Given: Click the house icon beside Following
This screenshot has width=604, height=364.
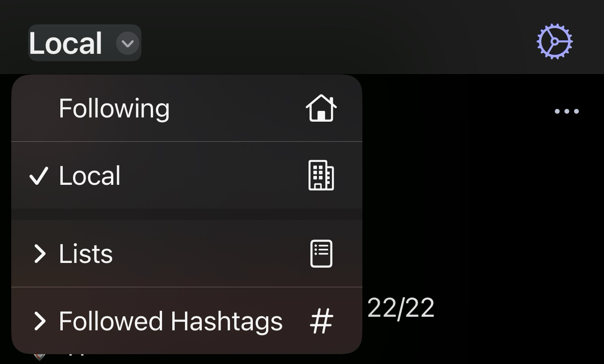Looking at the screenshot, I should point(321,108).
